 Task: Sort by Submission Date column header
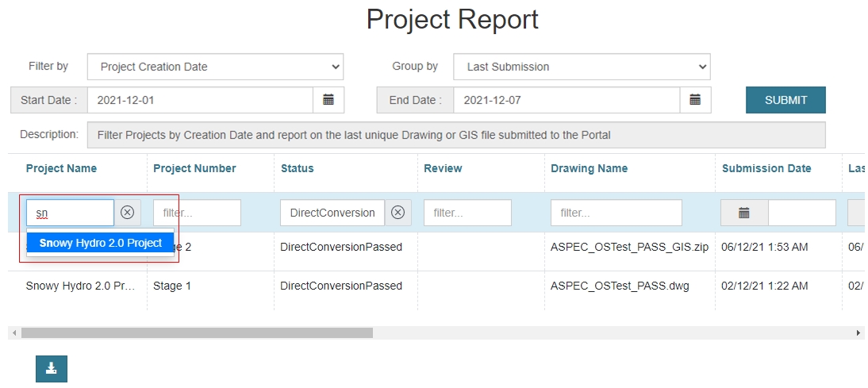pyautogui.click(x=766, y=168)
